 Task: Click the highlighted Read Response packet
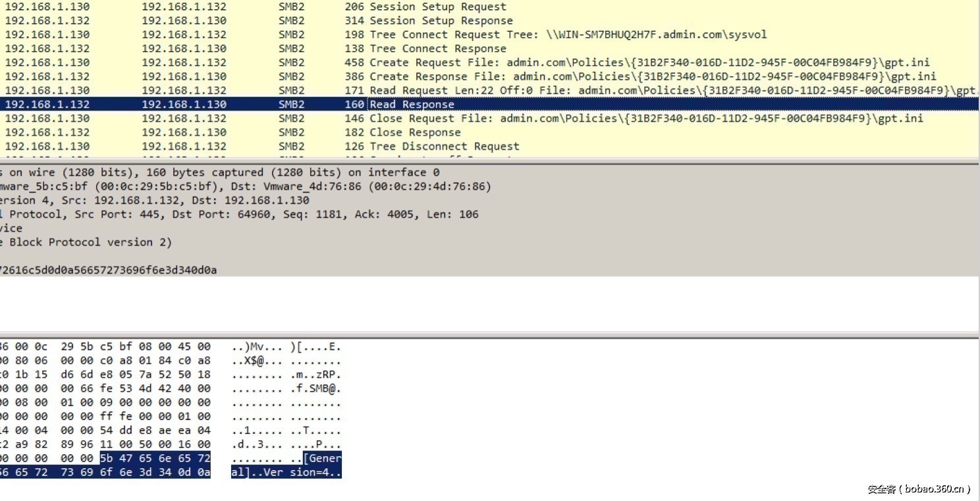coord(412,104)
